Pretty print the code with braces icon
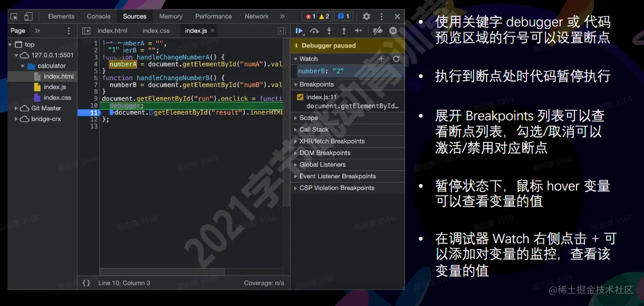The height and width of the screenshot is (306, 644). tap(86, 283)
